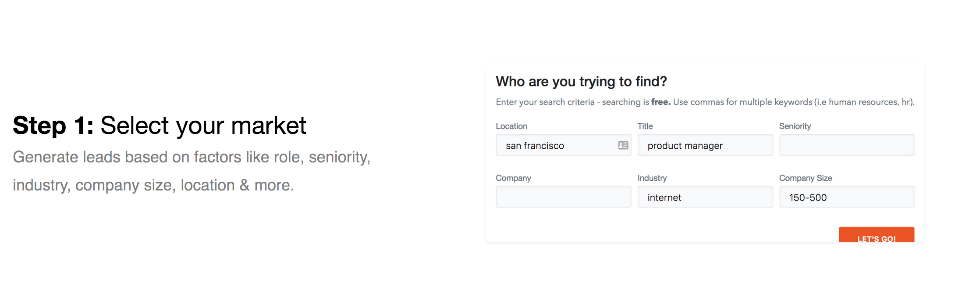Click the Location field label
Viewport: 980px width, 287px height.
(511, 126)
